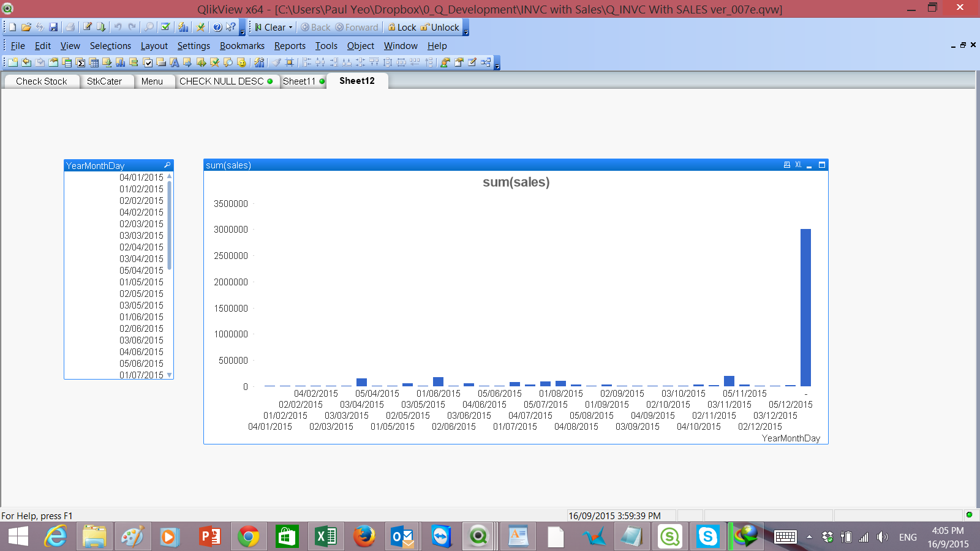980x551 pixels.
Task: Click the Redo arrow icon
Action: click(x=132, y=27)
